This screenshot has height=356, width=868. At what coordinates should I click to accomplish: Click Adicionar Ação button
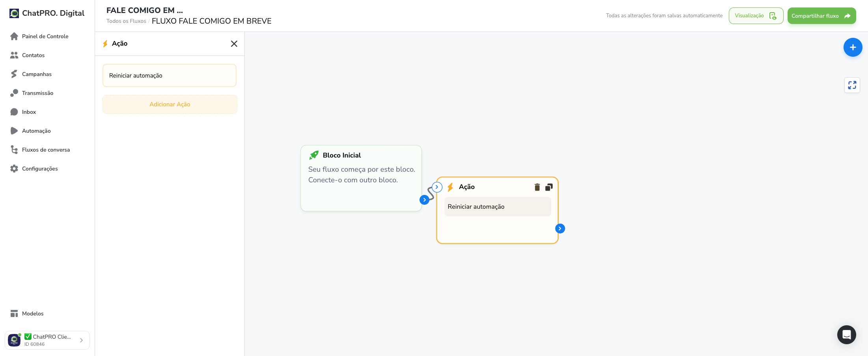pos(170,104)
